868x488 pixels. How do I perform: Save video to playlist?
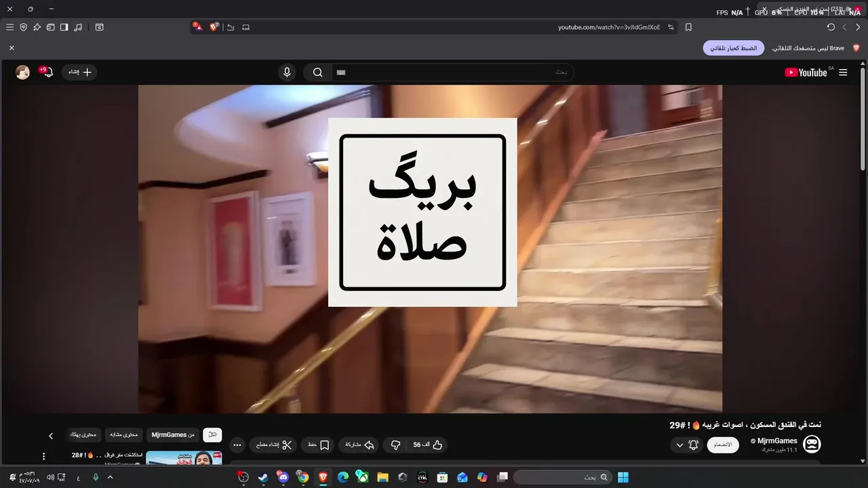(x=318, y=445)
